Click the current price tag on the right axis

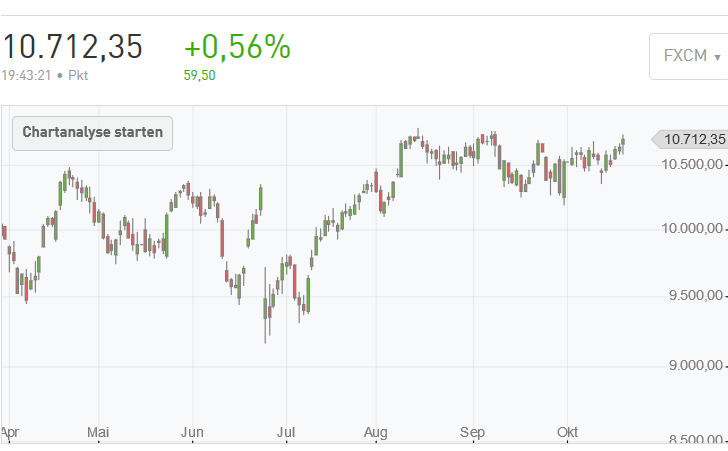pos(690,139)
